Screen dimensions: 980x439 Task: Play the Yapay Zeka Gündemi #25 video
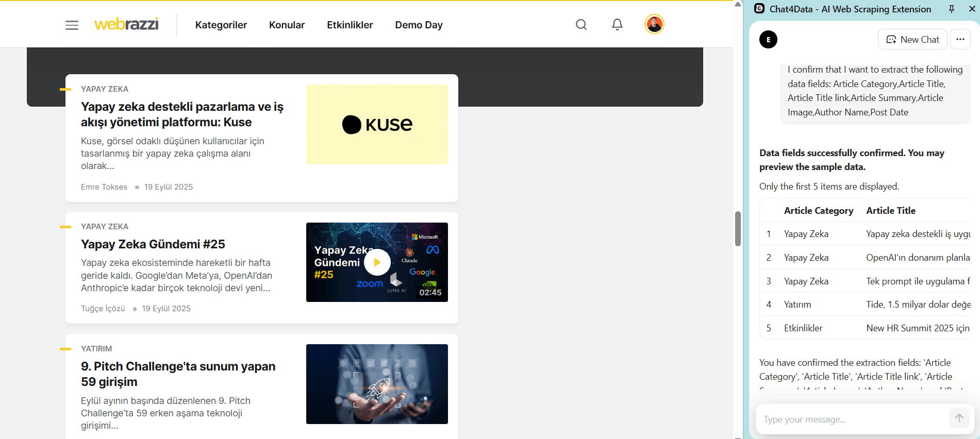[x=377, y=262]
